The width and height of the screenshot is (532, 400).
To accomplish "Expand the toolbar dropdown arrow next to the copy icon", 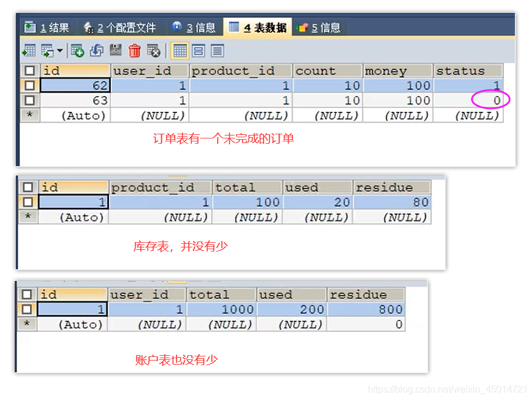I will pos(60,51).
